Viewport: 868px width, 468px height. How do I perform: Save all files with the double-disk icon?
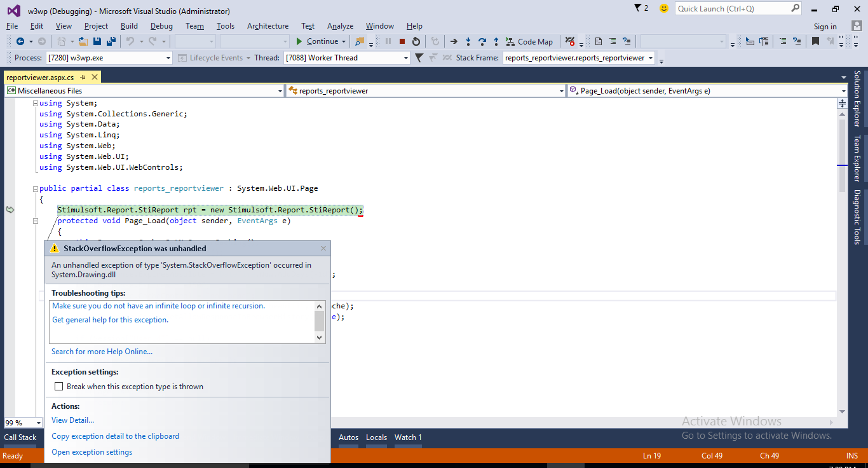pyautogui.click(x=111, y=41)
